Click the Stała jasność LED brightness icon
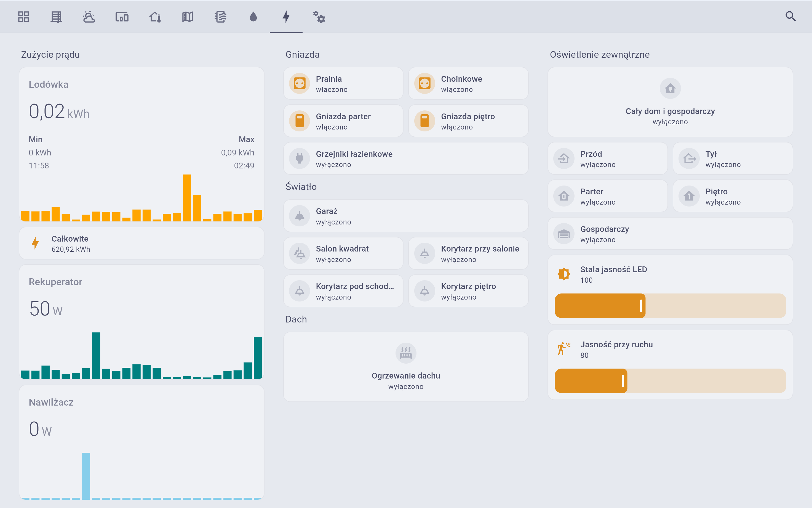 pyautogui.click(x=564, y=274)
